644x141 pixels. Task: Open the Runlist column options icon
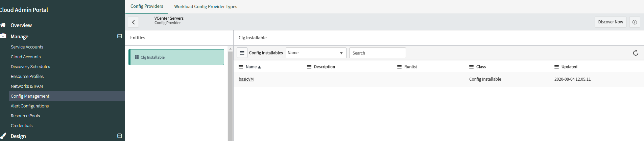[x=399, y=67]
